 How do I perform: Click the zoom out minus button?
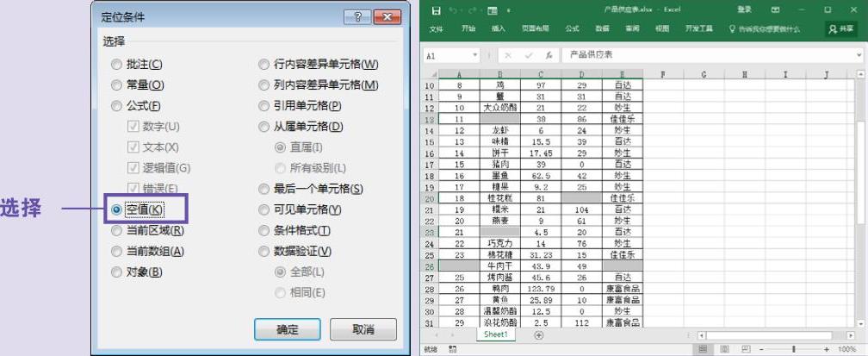tap(763, 349)
